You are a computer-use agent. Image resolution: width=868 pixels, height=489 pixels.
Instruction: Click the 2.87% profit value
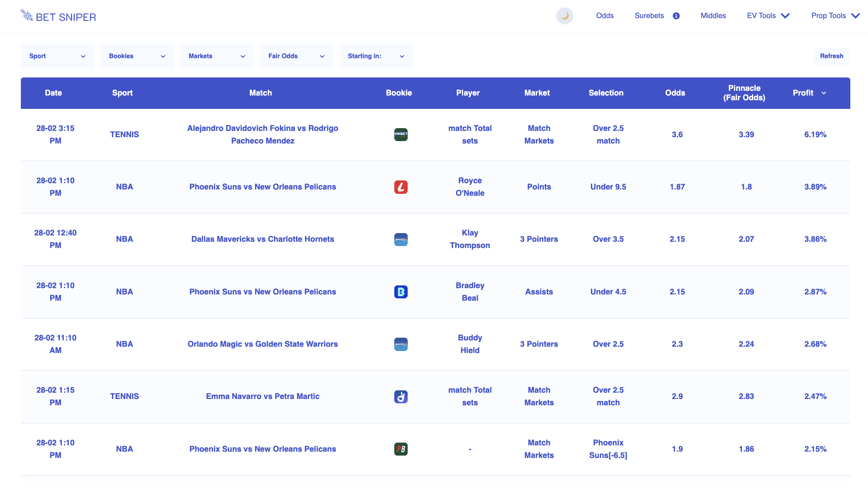coord(815,292)
